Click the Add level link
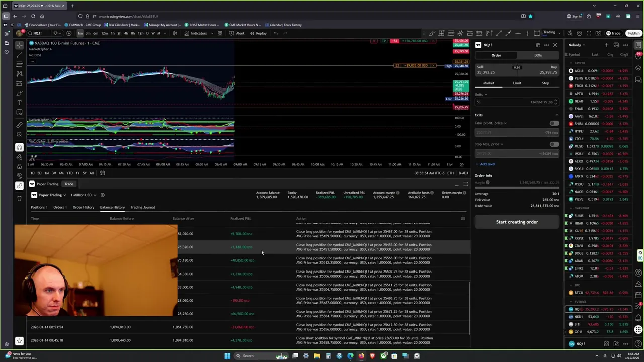The image size is (644, 362). (x=486, y=164)
